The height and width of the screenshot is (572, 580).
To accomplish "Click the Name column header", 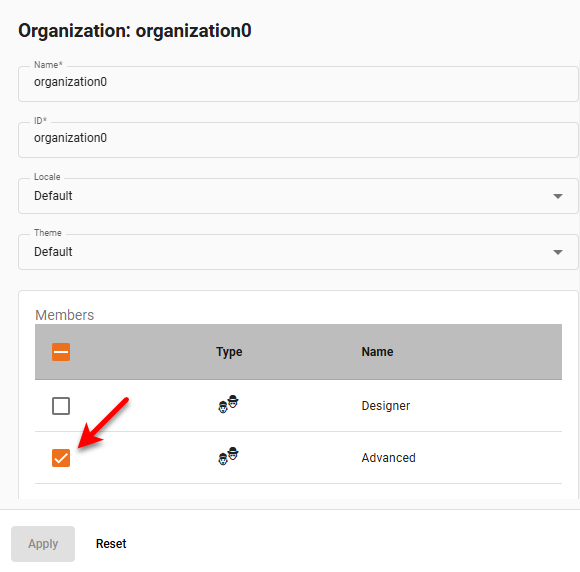I will click(x=377, y=351).
